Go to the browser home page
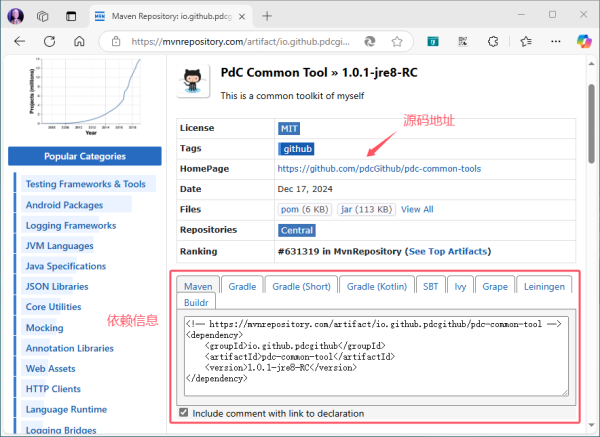This screenshot has height=437, width=600. click(x=79, y=41)
